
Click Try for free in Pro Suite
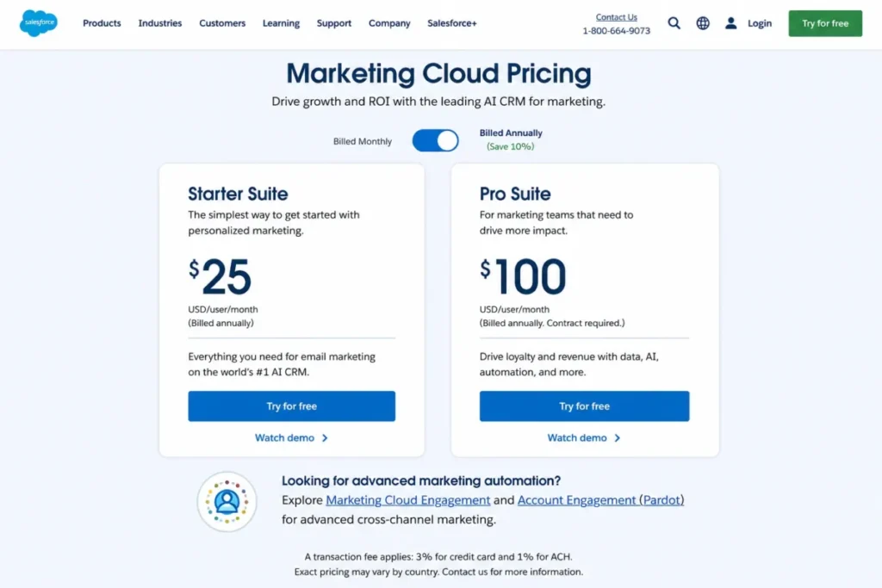pos(585,405)
